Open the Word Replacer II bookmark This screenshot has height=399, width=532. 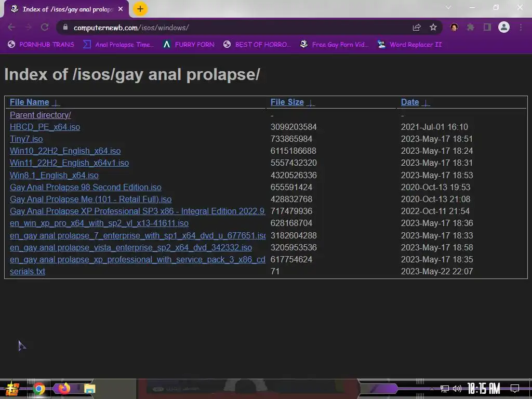tap(410, 45)
